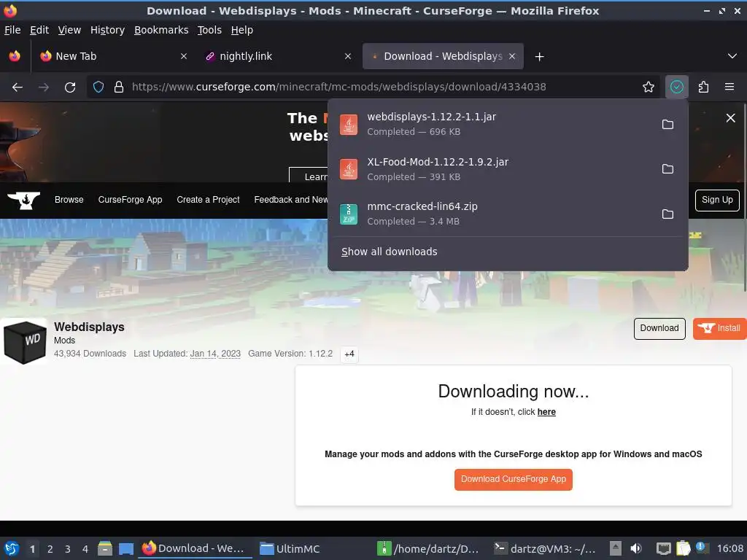
Task: Click the Webdisplays WD cube thumbnail
Action: (25, 341)
